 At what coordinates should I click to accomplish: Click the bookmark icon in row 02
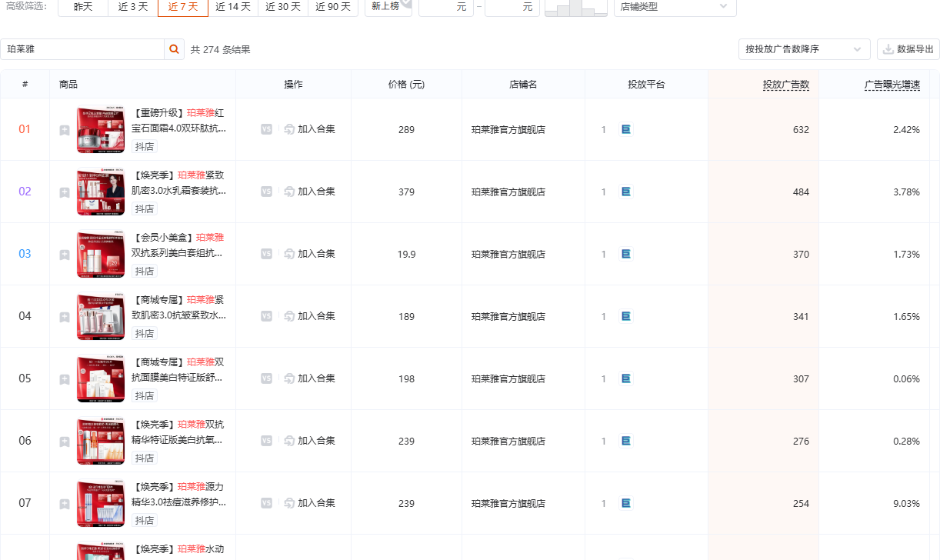65,192
